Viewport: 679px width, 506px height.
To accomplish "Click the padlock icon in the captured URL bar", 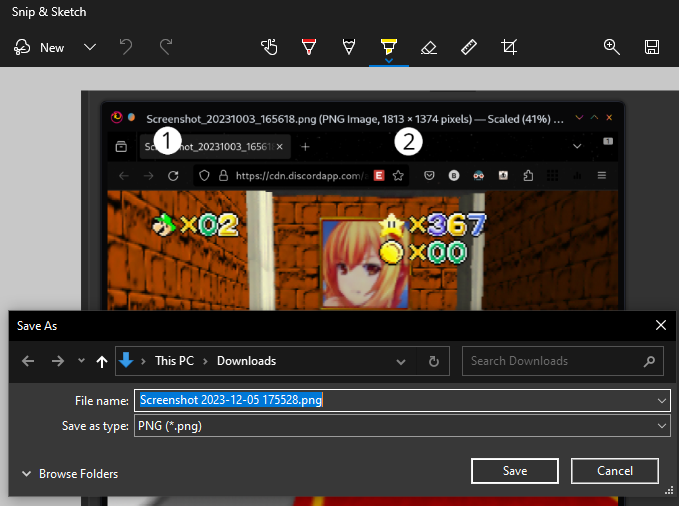I will click(223, 175).
